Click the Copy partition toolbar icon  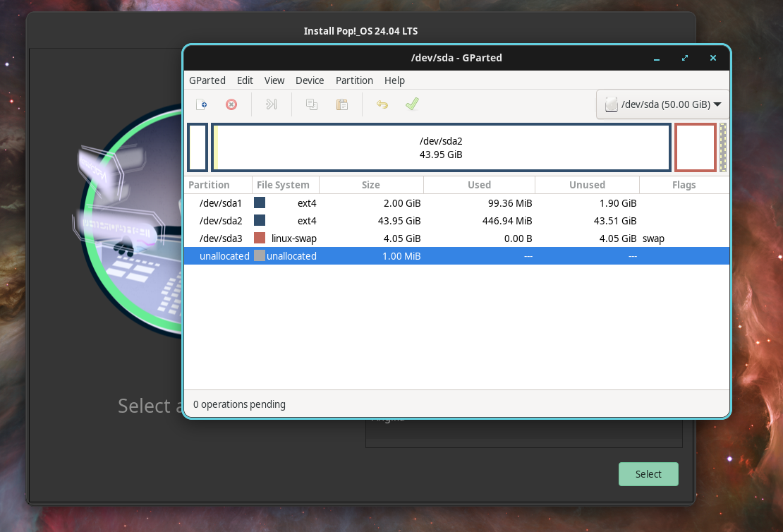pos(311,104)
